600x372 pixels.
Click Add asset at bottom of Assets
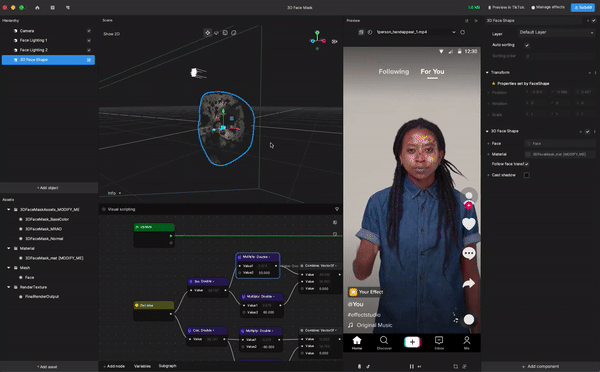pyautogui.click(x=47, y=367)
